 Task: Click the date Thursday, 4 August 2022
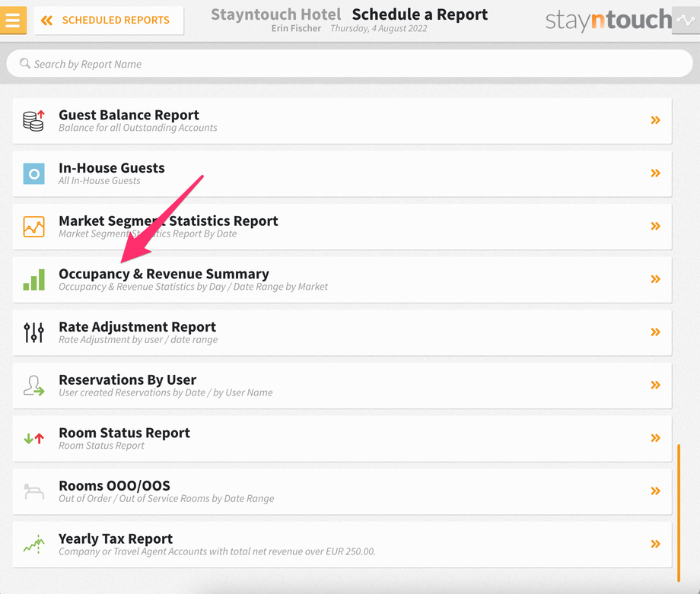pos(379,29)
